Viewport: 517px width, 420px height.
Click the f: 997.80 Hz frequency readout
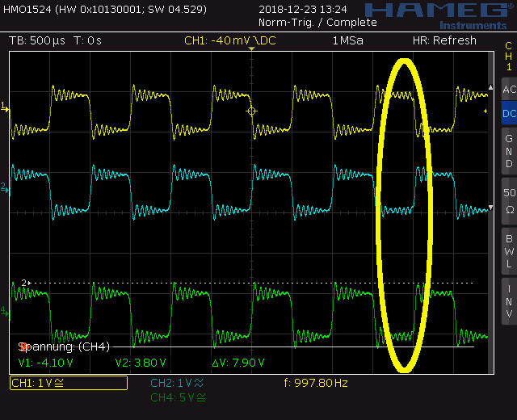pos(316,383)
